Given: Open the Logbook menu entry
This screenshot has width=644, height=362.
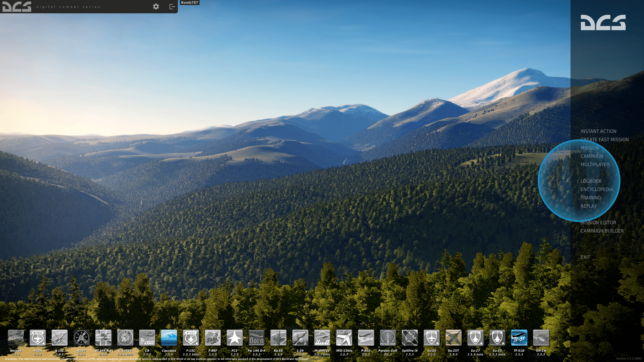Looking at the screenshot, I should click(x=591, y=181).
